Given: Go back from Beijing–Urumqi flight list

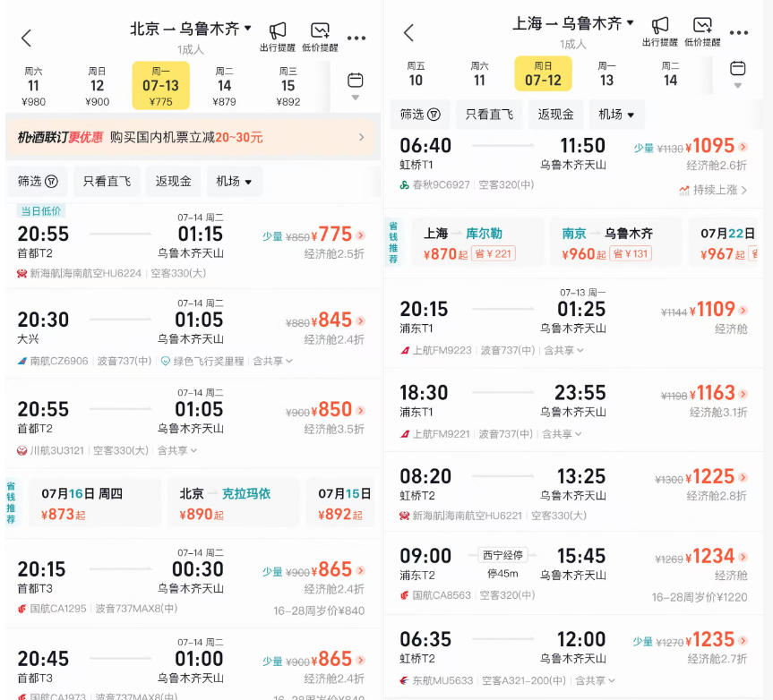Looking at the screenshot, I should point(27,38).
